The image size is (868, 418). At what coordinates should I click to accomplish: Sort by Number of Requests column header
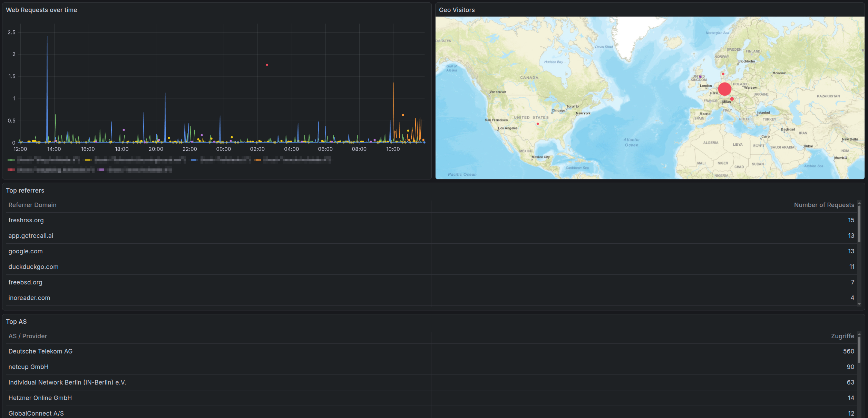[824, 205]
